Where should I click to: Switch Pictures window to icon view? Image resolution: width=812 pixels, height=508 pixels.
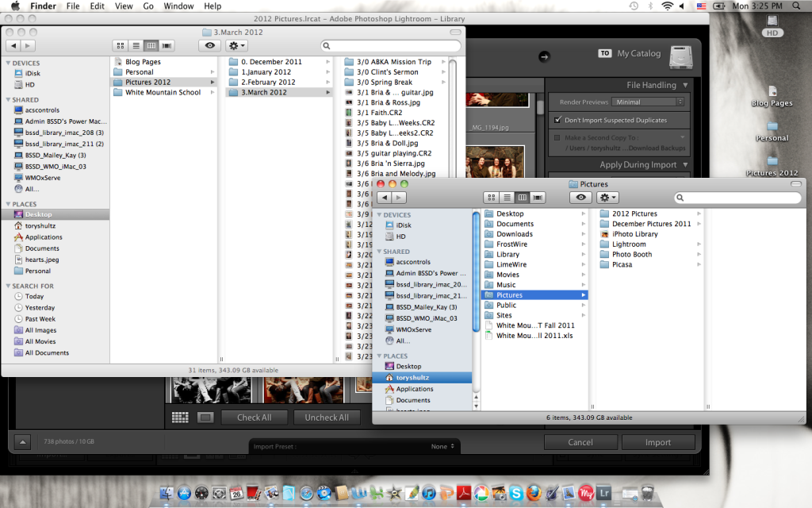[492, 198]
